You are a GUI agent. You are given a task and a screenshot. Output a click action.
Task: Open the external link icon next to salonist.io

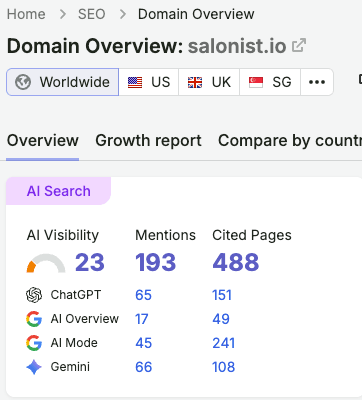coord(299,46)
